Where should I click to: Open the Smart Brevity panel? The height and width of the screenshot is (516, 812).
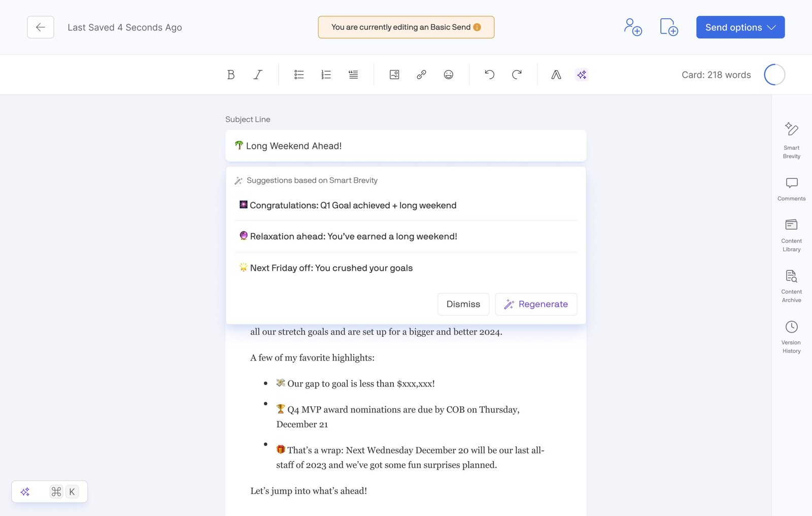(x=791, y=140)
